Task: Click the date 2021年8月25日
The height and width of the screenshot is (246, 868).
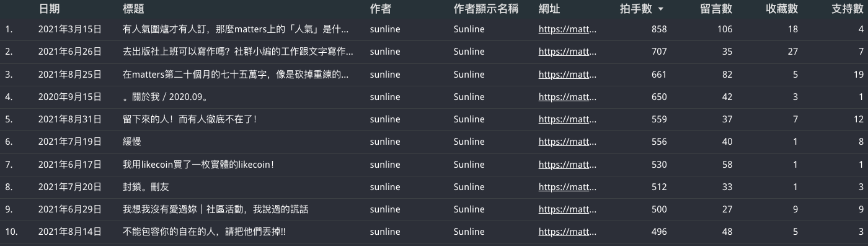Action: [70, 75]
